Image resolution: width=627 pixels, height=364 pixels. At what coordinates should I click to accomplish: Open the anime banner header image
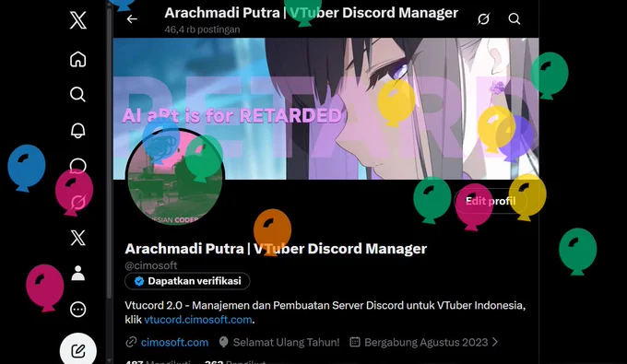(x=325, y=109)
